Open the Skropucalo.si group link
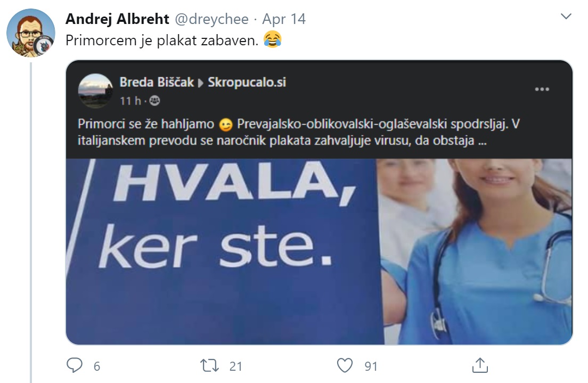This screenshot has height=383, width=588. 247,82
